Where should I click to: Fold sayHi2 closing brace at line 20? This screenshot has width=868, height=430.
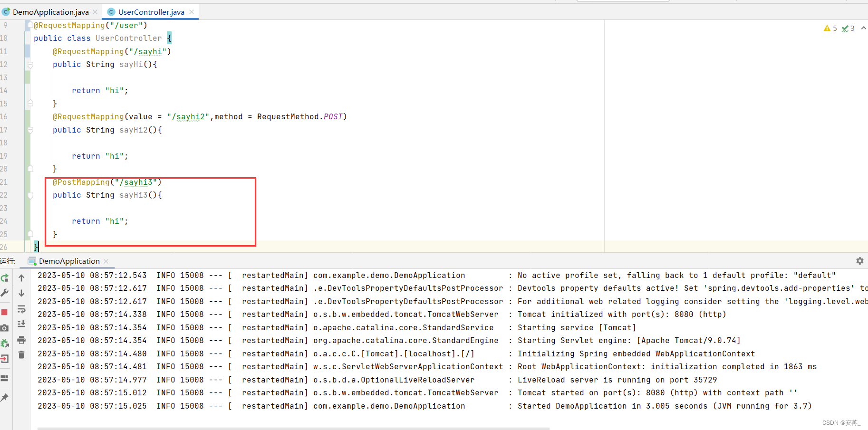click(30, 168)
